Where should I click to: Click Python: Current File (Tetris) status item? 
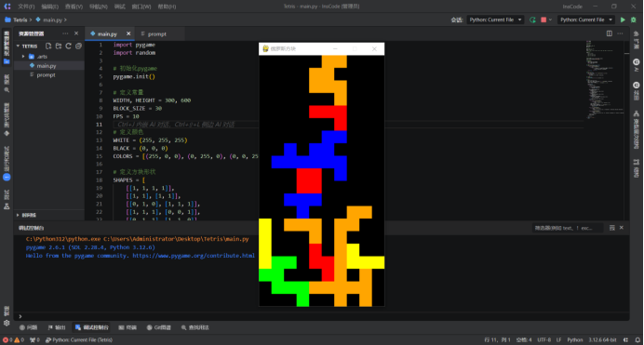click(79, 340)
